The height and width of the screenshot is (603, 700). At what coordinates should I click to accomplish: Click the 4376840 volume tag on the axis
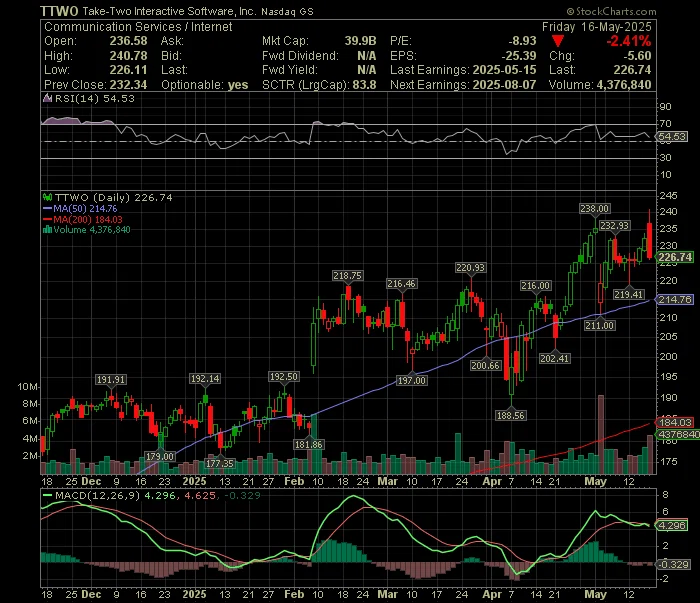click(x=679, y=434)
